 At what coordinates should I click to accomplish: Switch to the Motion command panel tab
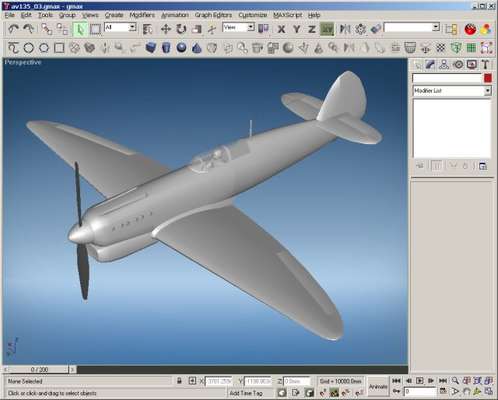coord(458,64)
